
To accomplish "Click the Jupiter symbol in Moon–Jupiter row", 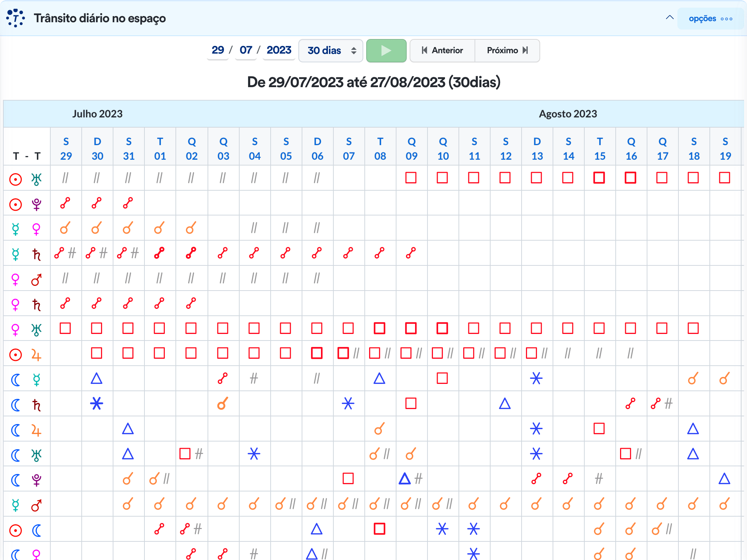I will point(36,431).
